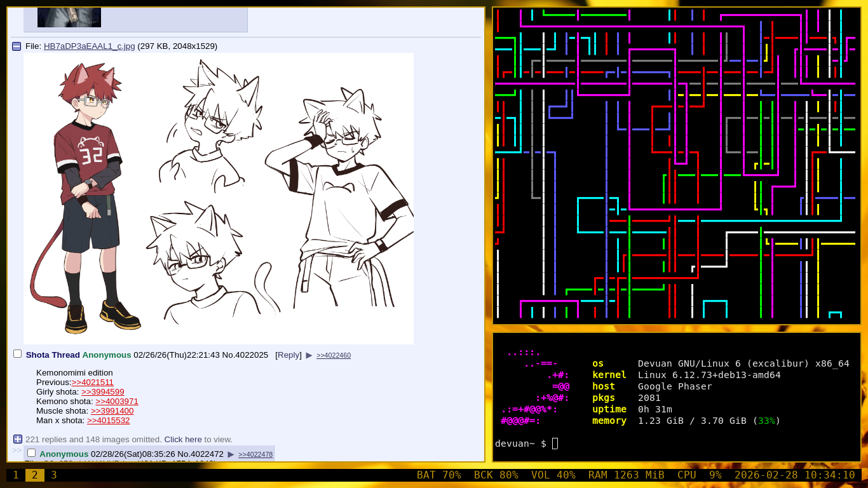Click the CPU 9% status entry

700,475
